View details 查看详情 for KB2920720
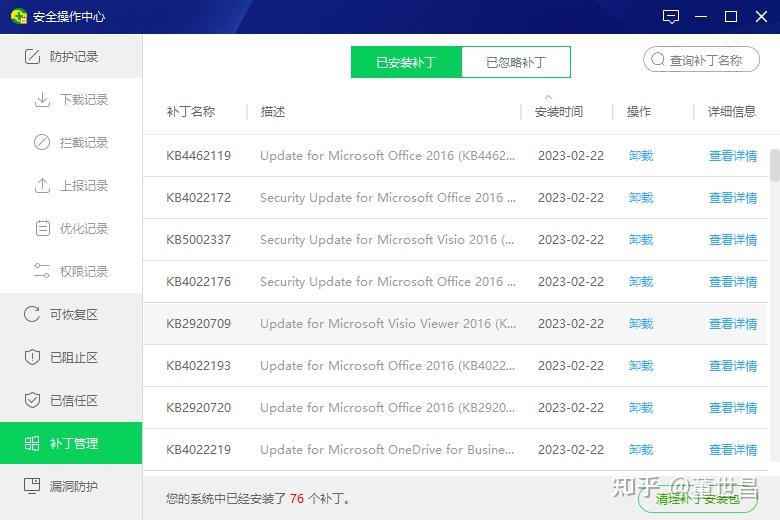The image size is (780, 520). [733, 408]
